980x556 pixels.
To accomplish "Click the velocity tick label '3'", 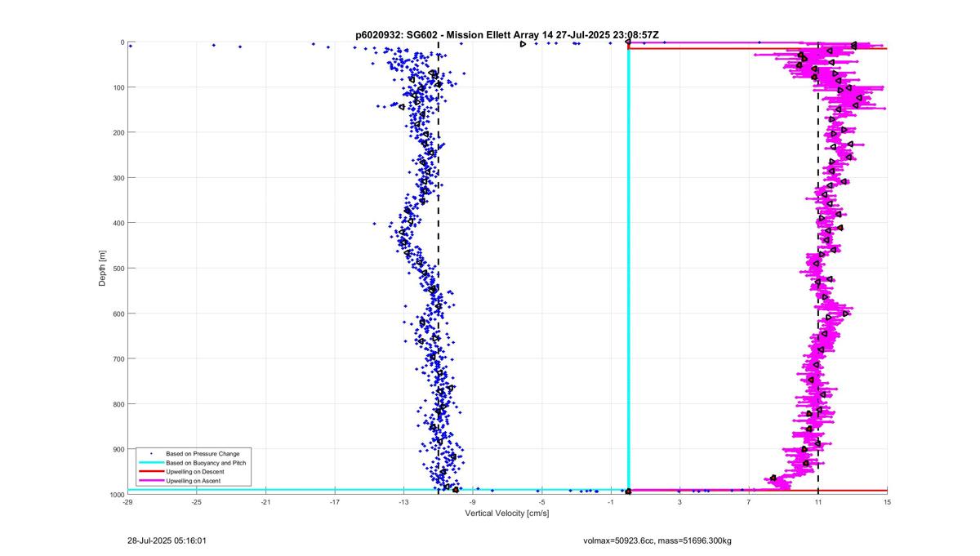I will click(679, 502).
